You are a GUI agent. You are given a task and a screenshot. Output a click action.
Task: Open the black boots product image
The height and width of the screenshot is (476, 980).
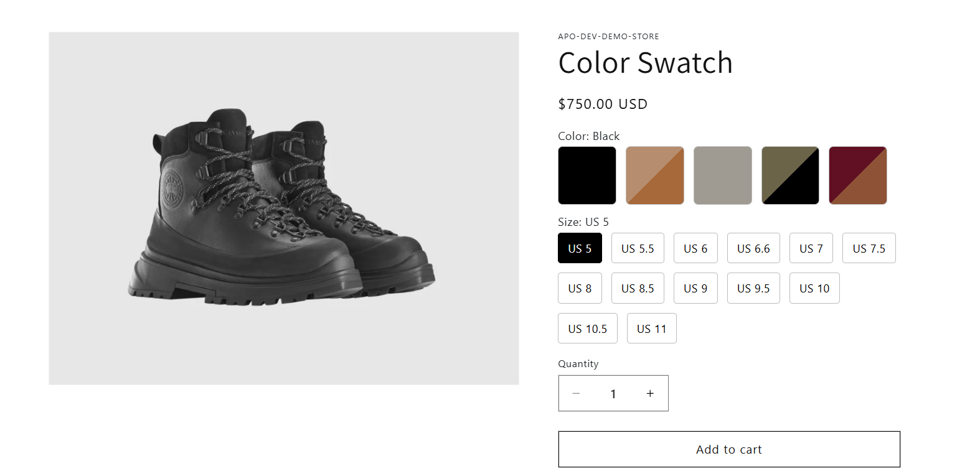click(x=283, y=208)
